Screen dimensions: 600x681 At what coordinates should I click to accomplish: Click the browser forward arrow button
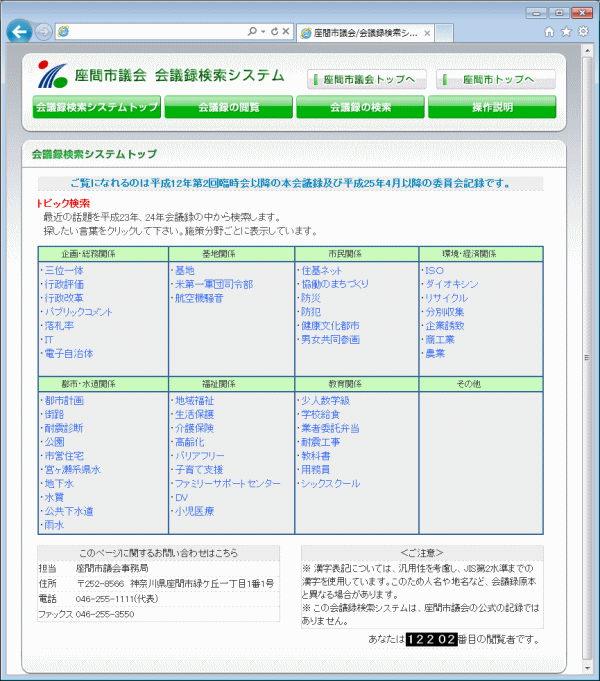[x=43, y=32]
